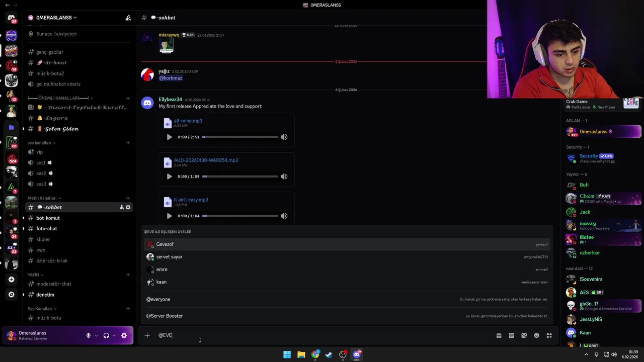Open the image thumbnail in mixraywq's message
Viewport: 644px width, 362px height.
pyautogui.click(x=166, y=46)
